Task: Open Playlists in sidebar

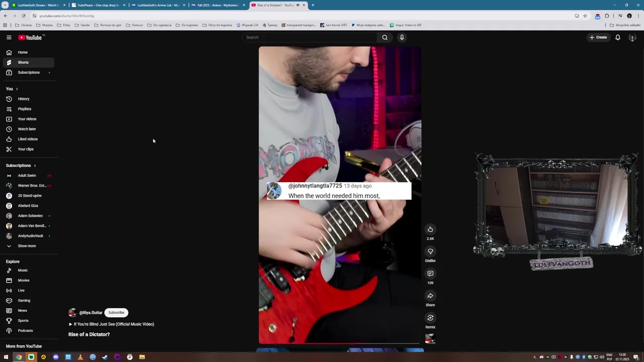Action: pyautogui.click(x=28, y=109)
